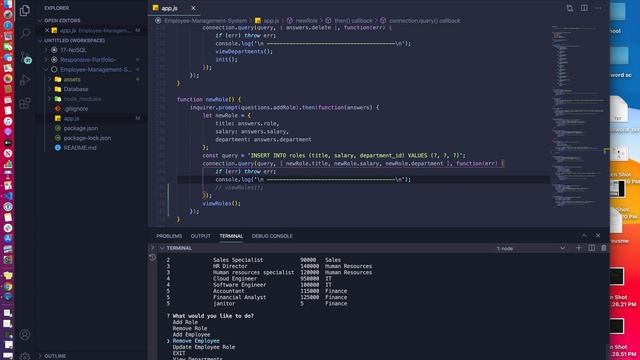Expand the 17-NoSQL folder

pyautogui.click(x=73, y=50)
